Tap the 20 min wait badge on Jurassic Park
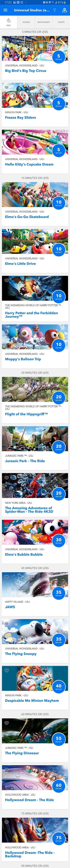This screenshot has height=868, width=70. (59, 447)
